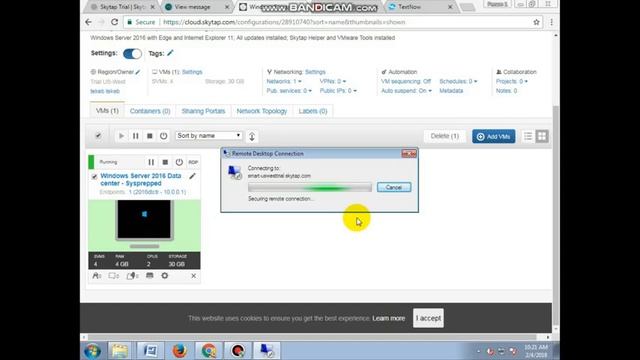Screen dimensions: 640x360
Task: Expand the Networks: 1 dropdown
Action: 284,81
